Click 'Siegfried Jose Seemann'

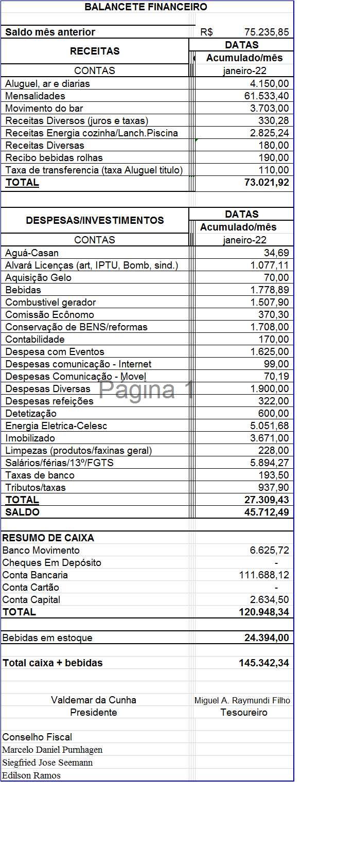click(47, 763)
